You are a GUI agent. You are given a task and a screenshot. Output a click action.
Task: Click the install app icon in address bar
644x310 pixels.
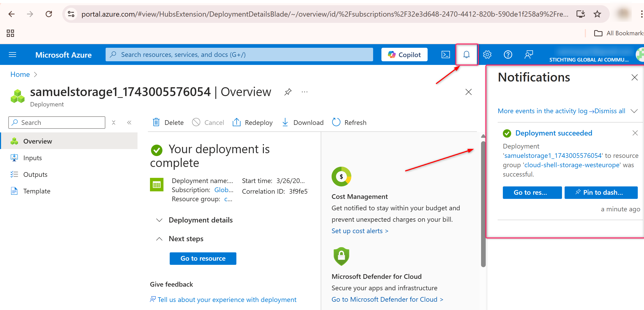point(581,14)
